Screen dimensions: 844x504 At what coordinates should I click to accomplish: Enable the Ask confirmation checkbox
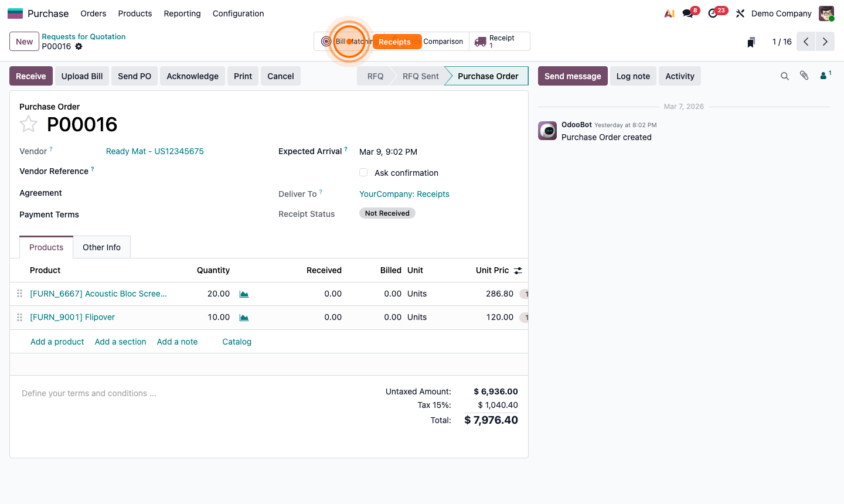[x=363, y=172]
